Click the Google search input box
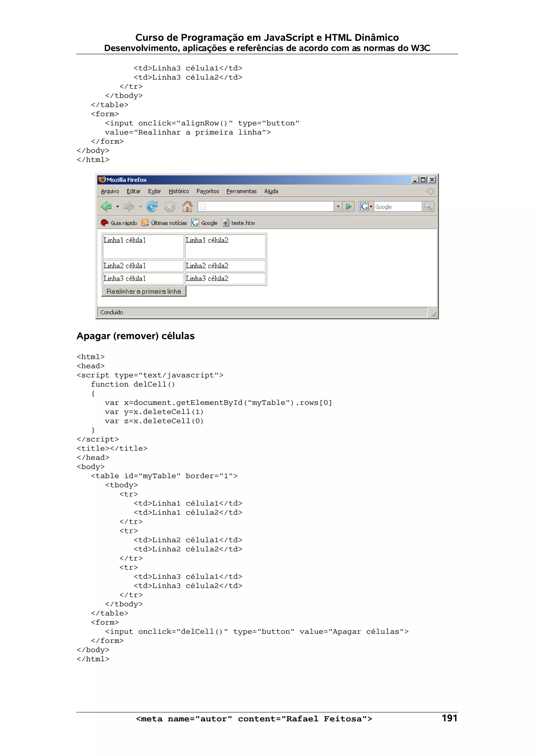This screenshot has height=756, width=534. tap(398, 207)
